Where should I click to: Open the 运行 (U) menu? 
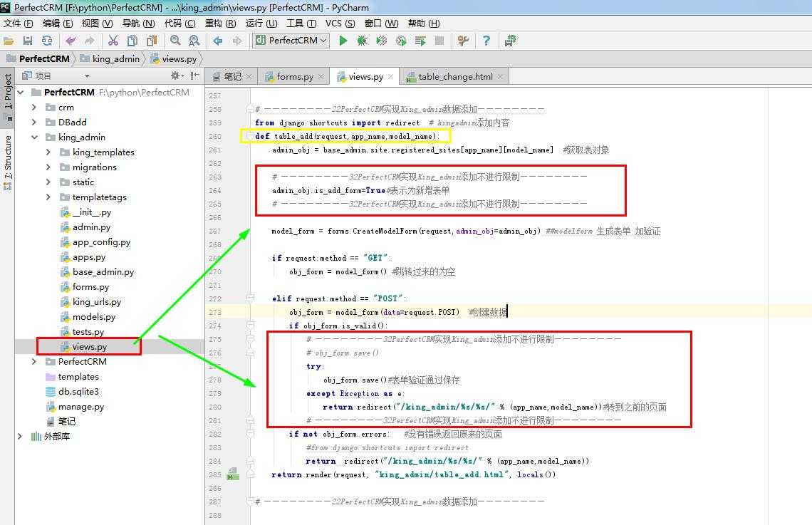coord(261,24)
